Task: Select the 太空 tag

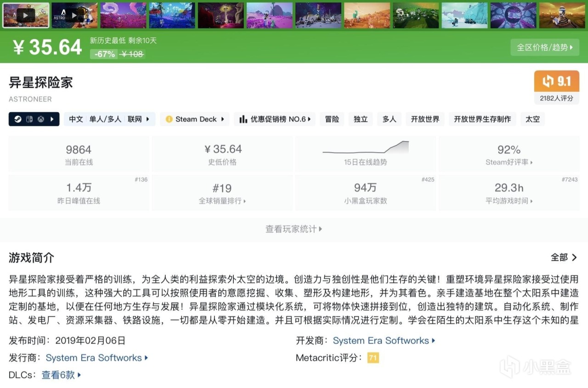Action: tap(533, 119)
